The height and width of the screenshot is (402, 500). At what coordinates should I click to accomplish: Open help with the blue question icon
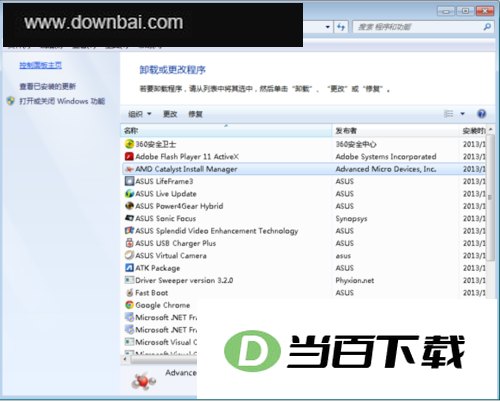[x=482, y=114]
